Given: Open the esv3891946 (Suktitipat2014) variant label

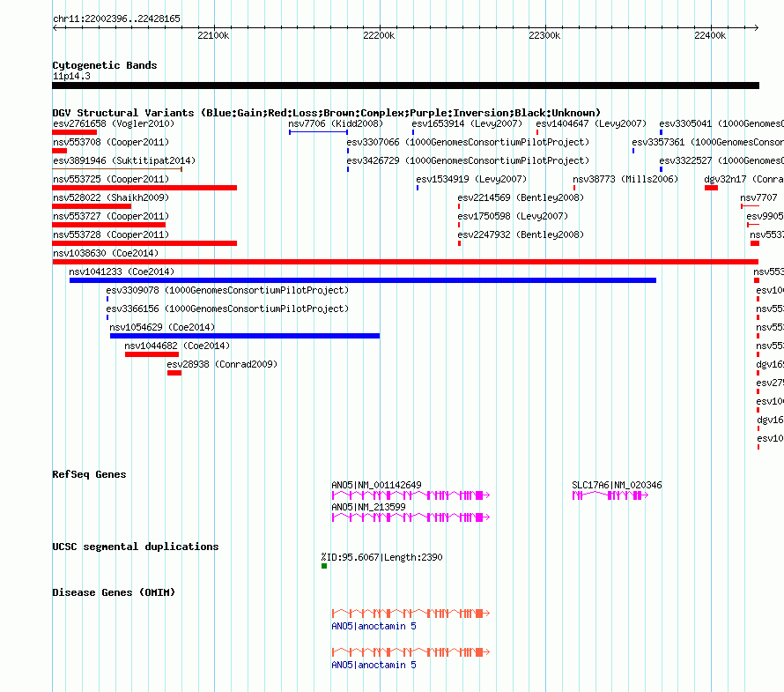Looking at the screenshot, I should pos(124,160).
